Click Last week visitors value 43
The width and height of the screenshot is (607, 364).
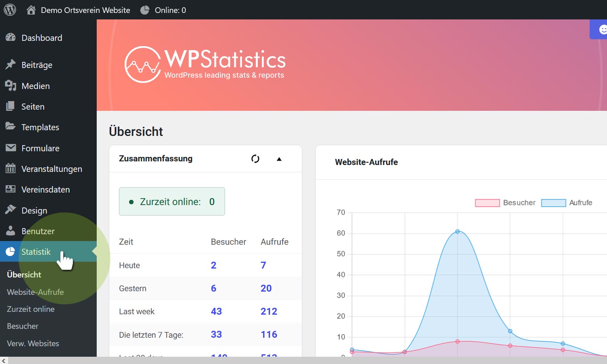click(x=216, y=311)
